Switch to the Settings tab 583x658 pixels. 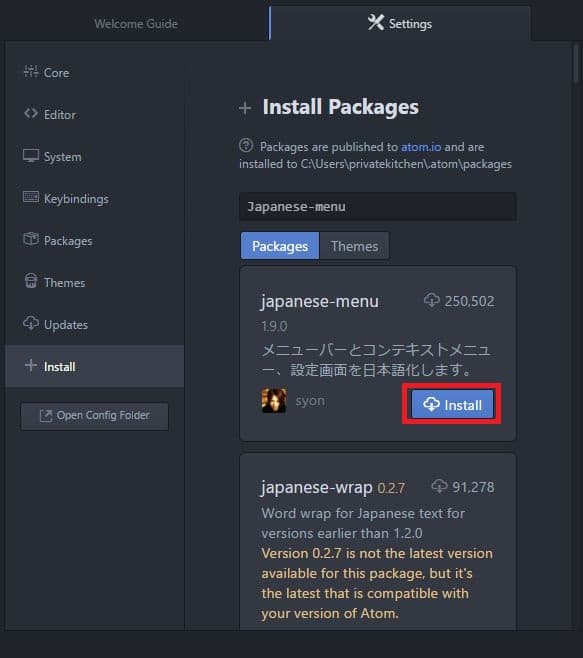400,24
